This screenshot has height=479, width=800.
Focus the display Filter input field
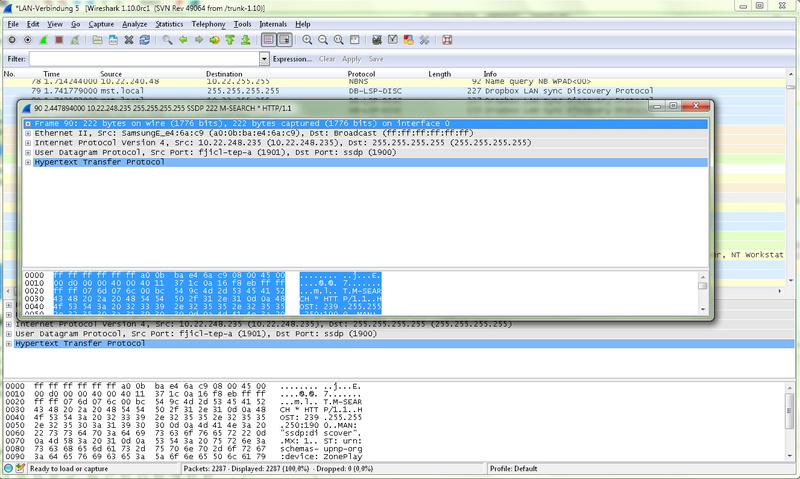(144, 59)
